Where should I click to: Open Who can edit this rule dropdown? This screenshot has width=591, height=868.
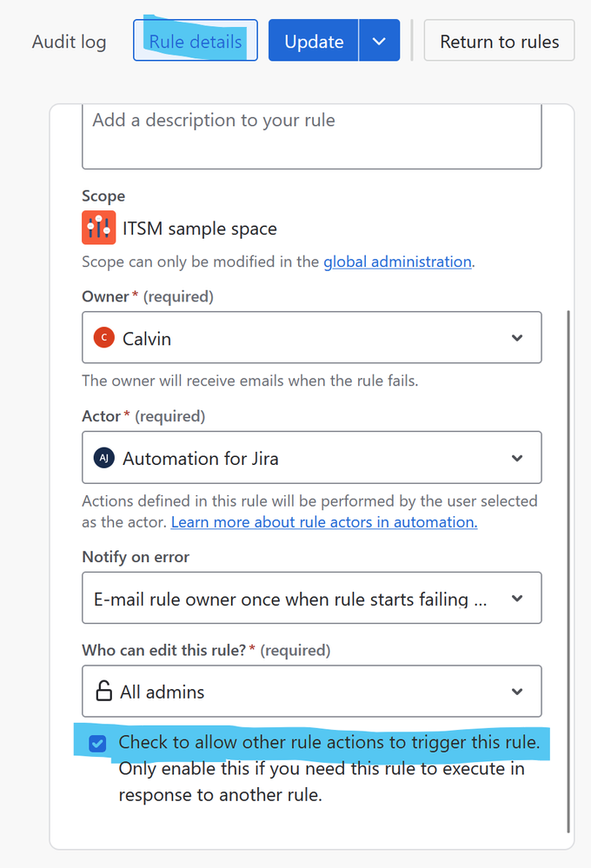click(517, 692)
